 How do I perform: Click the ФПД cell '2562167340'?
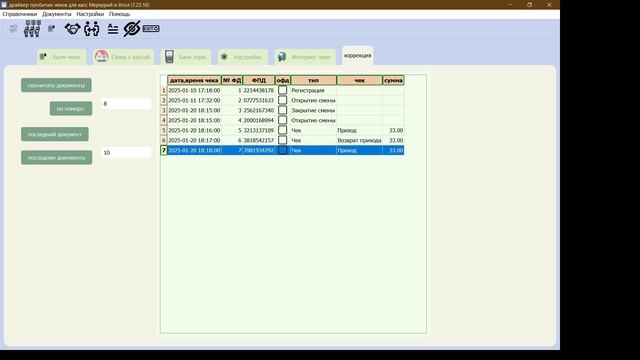pos(259,110)
